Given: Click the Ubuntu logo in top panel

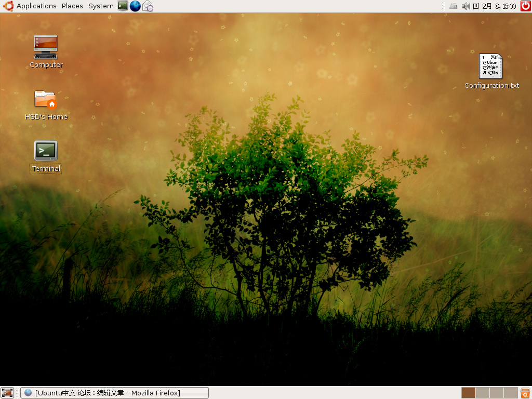Looking at the screenshot, I should (8, 6).
